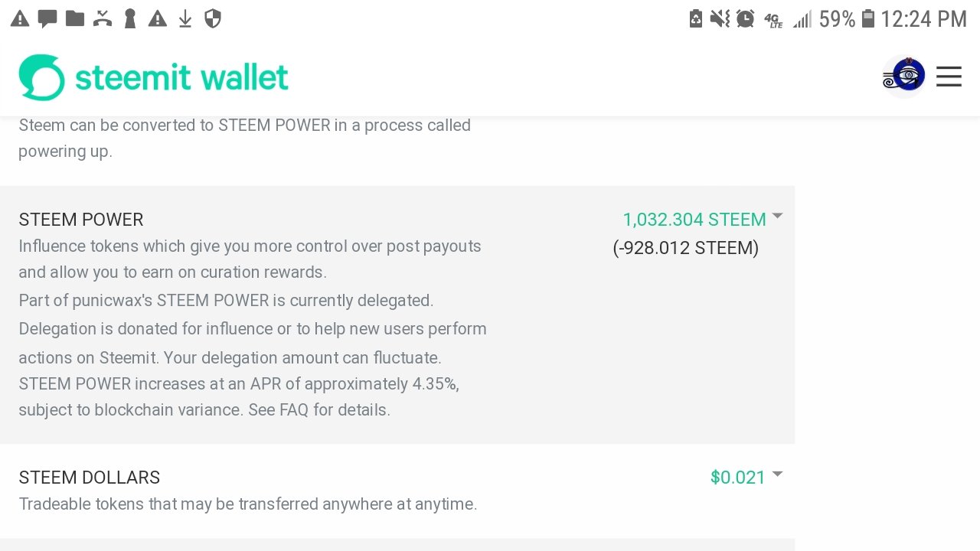
Task: Tap the user avatar picture
Action: 904,77
